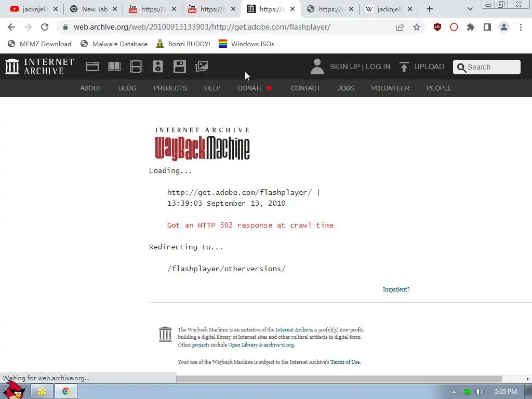Open the CONTACT menu item

click(x=305, y=88)
